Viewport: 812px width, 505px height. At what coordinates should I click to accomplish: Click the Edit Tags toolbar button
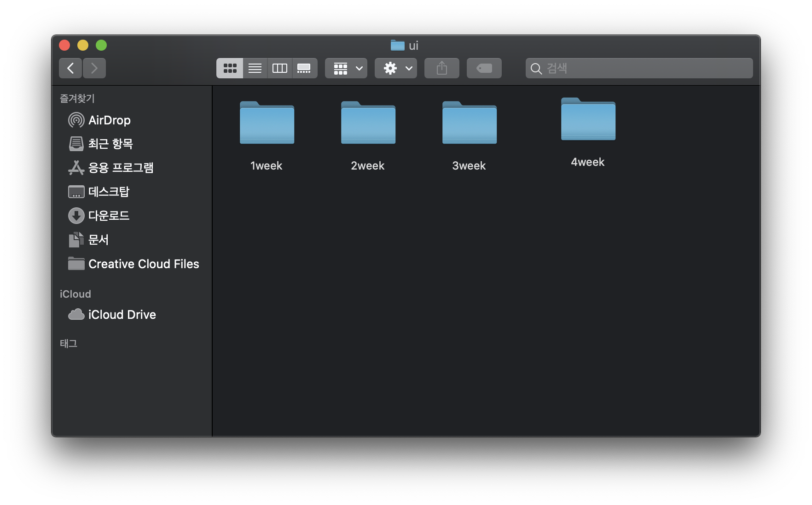(x=484, y=68)
